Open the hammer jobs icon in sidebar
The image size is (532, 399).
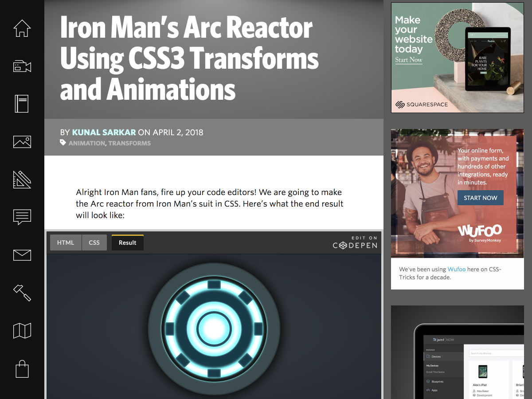22,293
